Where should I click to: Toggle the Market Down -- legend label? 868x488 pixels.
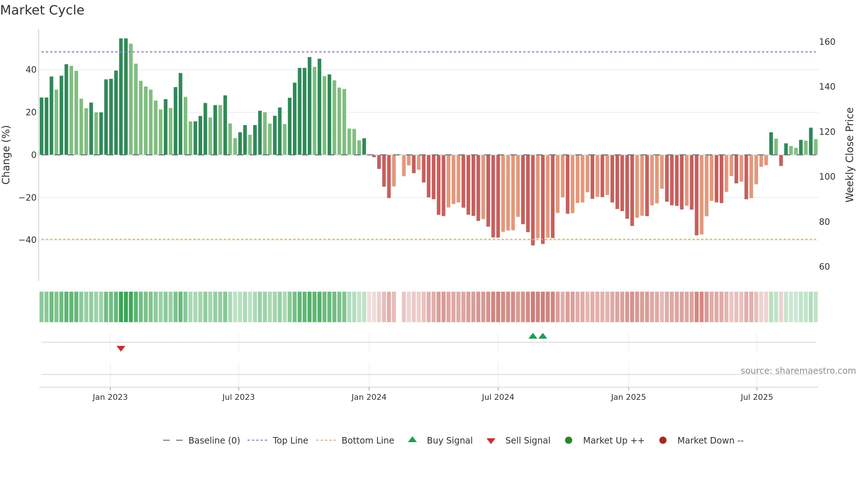(x=710, y=440)
